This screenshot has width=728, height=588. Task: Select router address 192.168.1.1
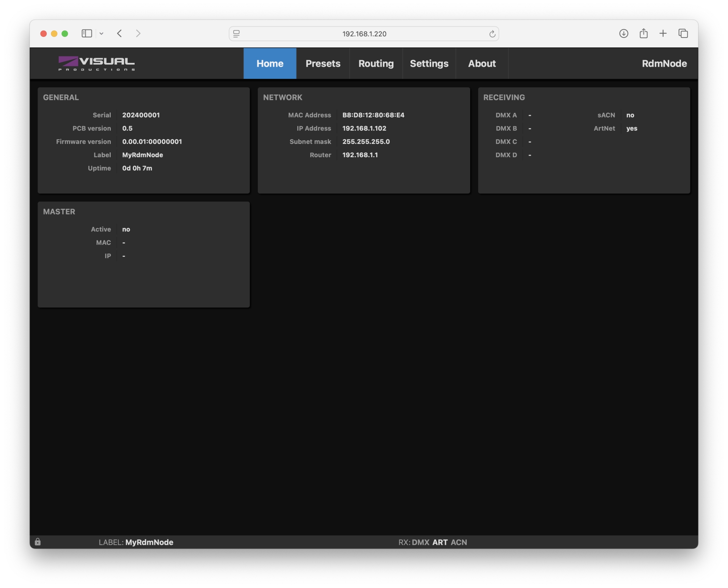tap(360, 155)
